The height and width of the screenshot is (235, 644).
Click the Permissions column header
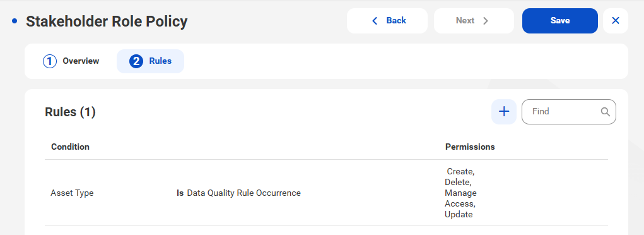470,147
